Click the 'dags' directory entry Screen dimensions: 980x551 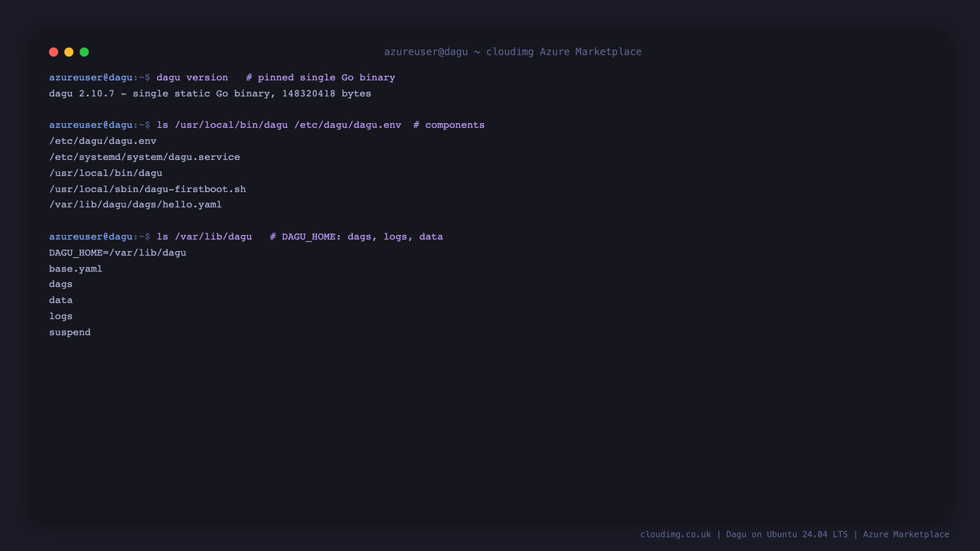60,284
